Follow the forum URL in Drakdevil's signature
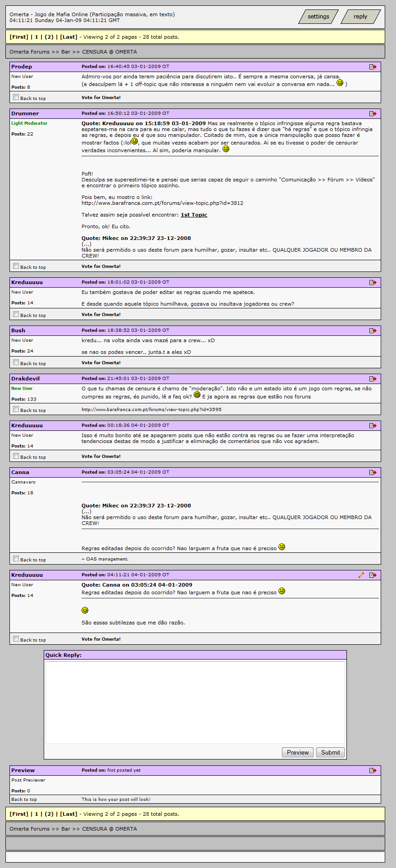This screenshot has height=868, width=396. coord(151,409)
